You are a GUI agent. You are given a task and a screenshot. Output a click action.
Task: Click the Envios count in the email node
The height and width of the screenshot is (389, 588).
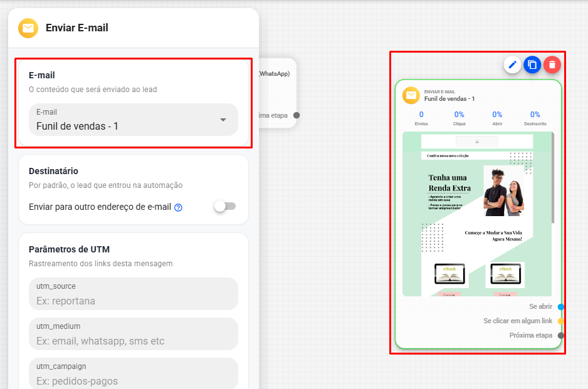point(421,118)
